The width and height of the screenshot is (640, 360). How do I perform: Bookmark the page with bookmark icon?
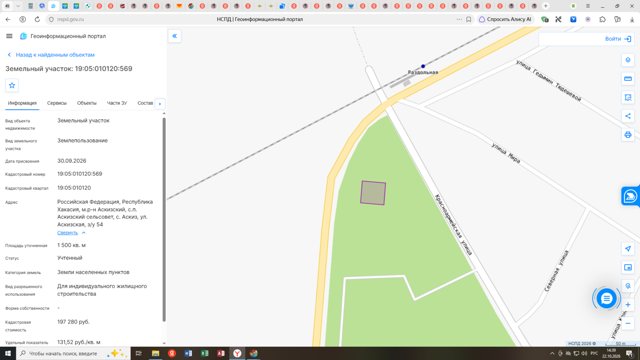tap(469, 19)
